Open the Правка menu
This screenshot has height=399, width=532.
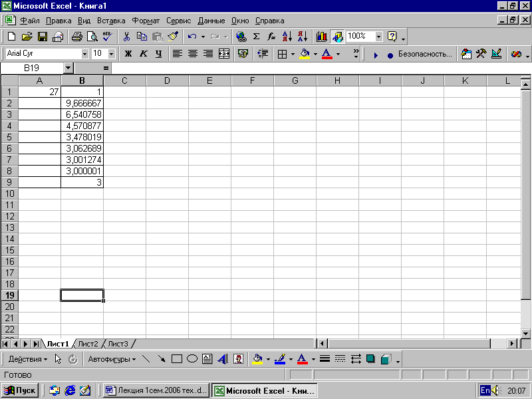click(59, 21)
